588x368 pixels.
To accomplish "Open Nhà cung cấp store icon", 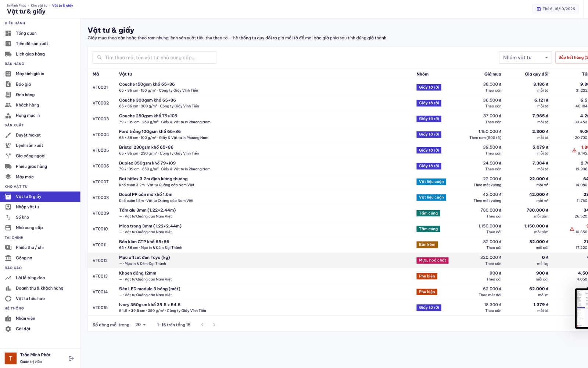I will tap(8, 227).
